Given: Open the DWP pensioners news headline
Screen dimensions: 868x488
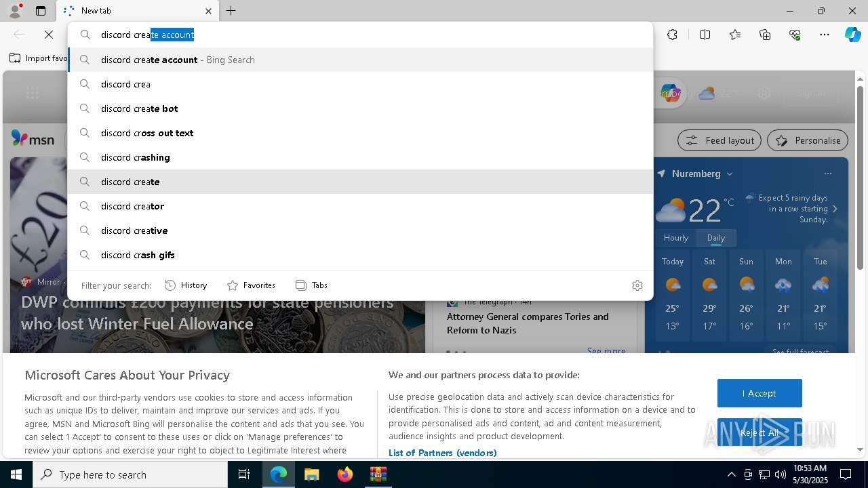Looking at the screenshot, I should pos(208,313).
